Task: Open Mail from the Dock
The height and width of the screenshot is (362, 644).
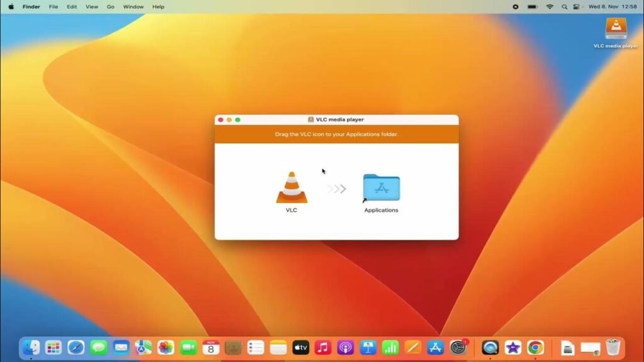Action: coord(121,347)
